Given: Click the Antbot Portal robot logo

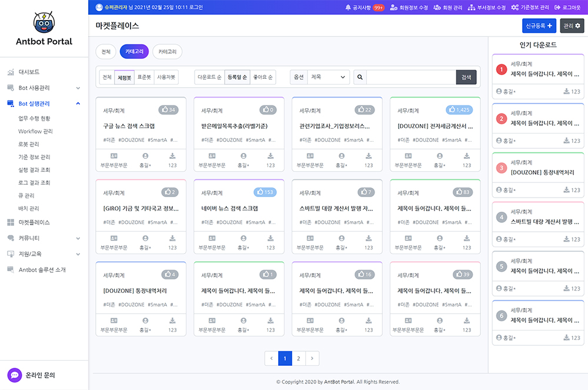Looking at the screenshot, I should (x=44, y=22).
